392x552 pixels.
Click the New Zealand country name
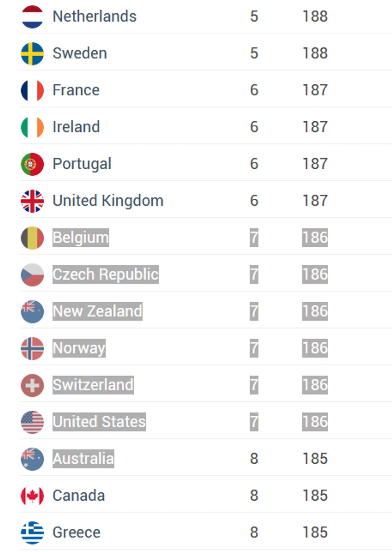pyautogui.click(x=97, y=311)
